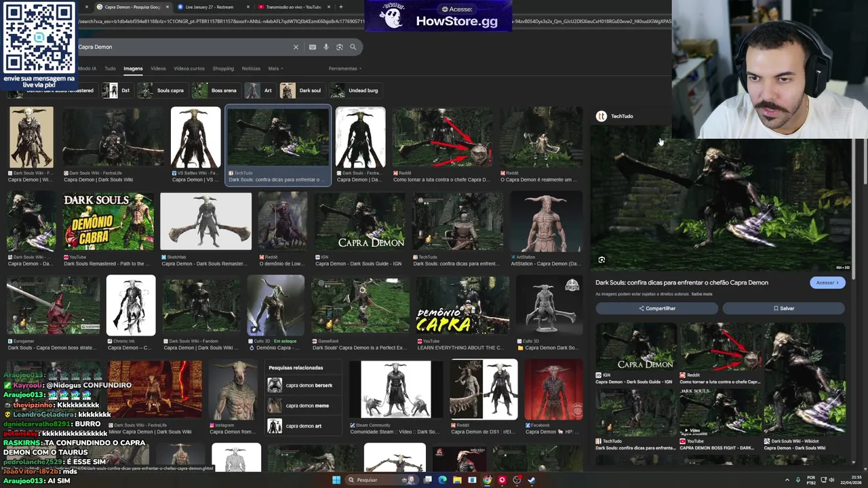Screen dimensions: 868x488
Task: Close the YouTube Transmissão ao vivo tab
Action: (329, 7)
